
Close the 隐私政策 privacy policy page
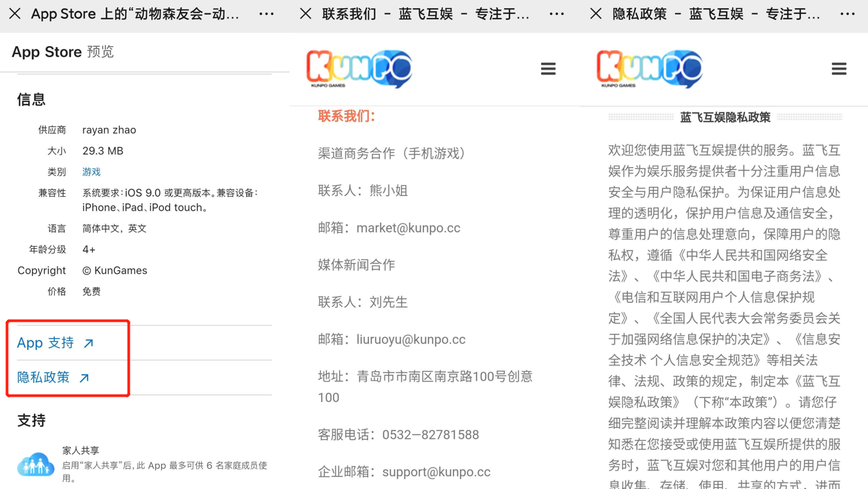[x=596, y=13]
